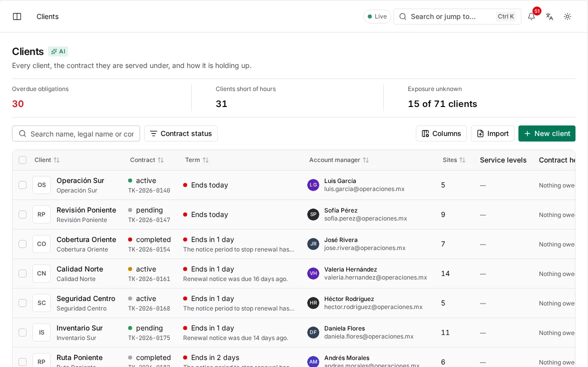This screenshot has height=367, width=588.
Task: Open the Columns chooser
Action: pos(441,133)
